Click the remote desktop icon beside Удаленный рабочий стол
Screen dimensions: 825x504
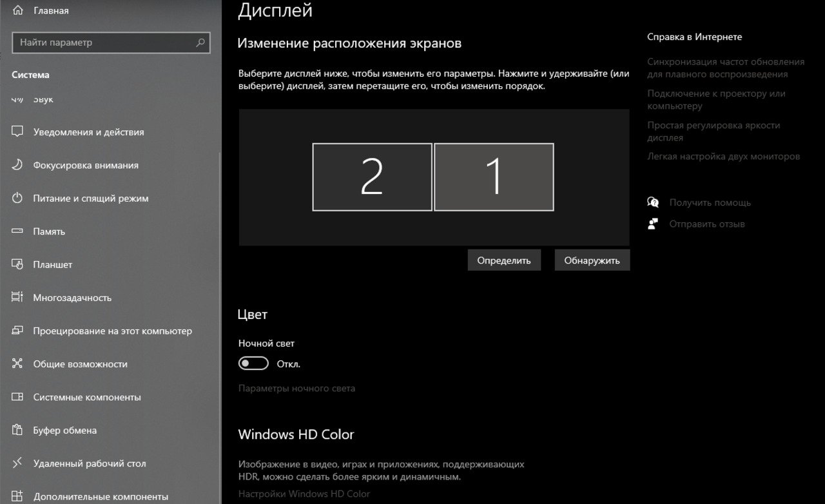[17, 463]
